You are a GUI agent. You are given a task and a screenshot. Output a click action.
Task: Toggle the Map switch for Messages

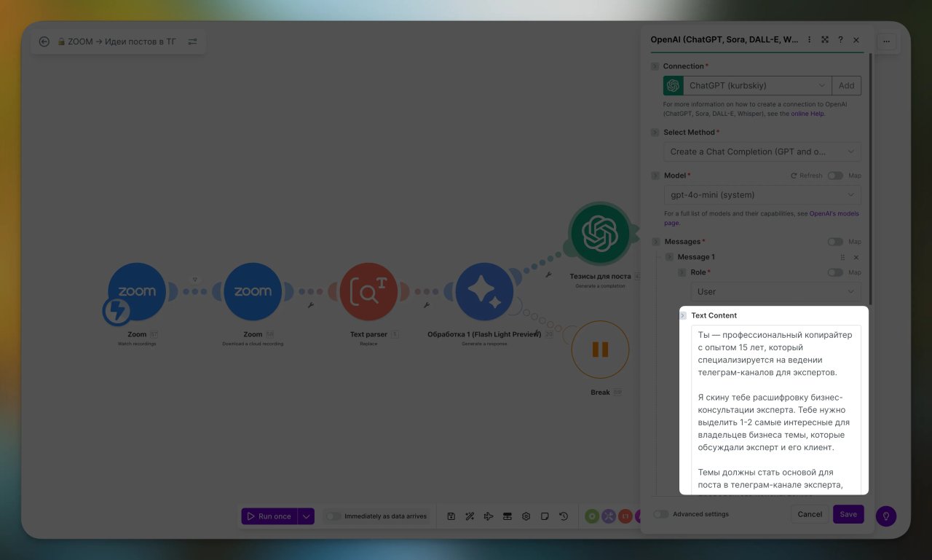coord(835,242)
